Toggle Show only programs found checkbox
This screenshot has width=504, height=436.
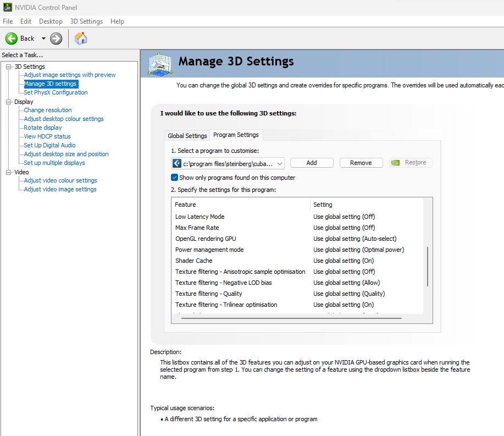(x=174, y=178)
